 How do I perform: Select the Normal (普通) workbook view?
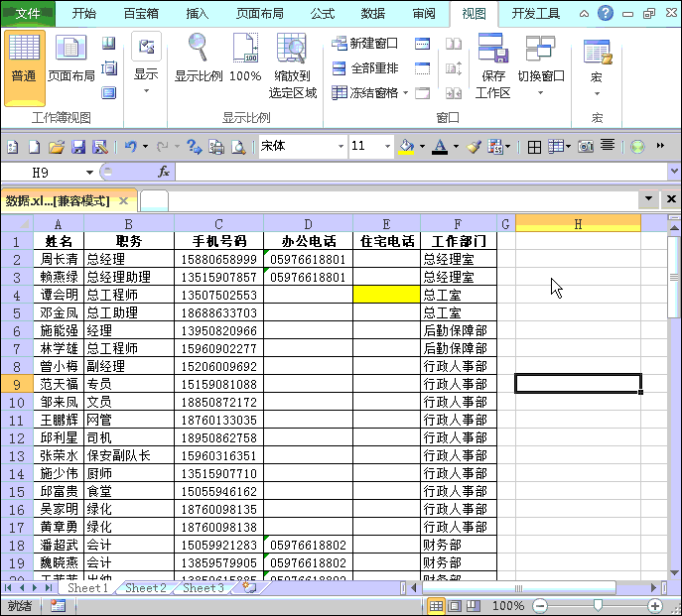(x=25, y=67)
